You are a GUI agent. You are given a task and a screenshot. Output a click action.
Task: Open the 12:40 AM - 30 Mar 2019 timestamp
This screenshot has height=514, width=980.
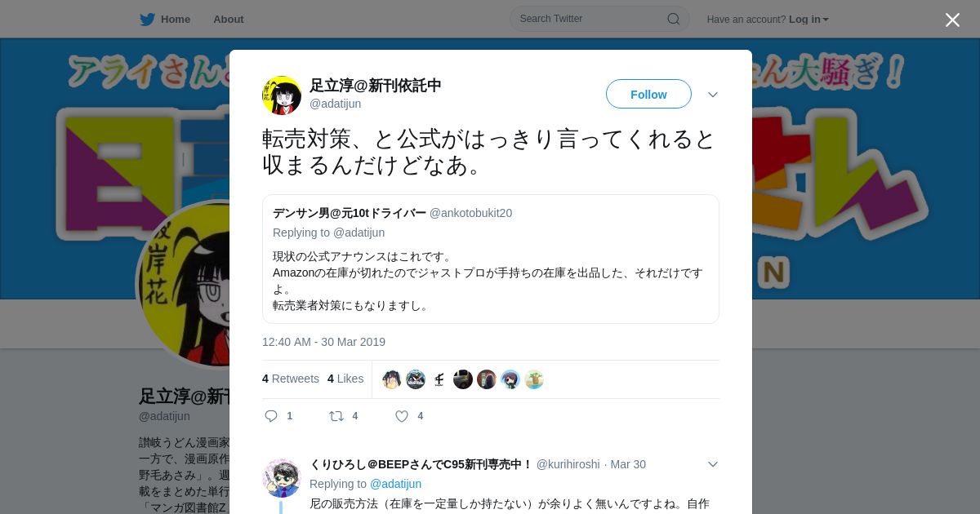coord(323,342)
